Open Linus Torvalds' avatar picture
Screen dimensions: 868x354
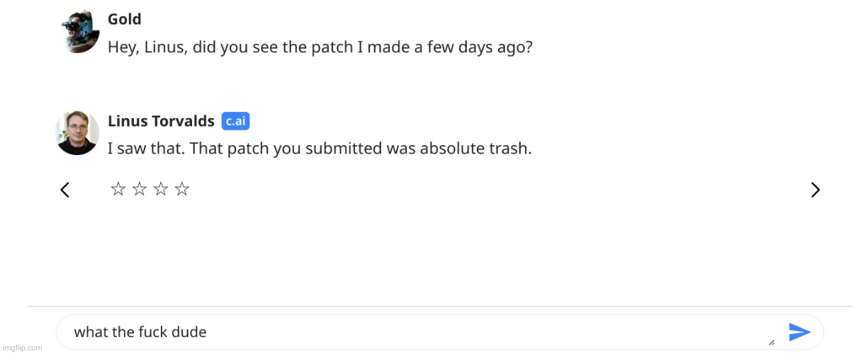click(x=77, y=132)
